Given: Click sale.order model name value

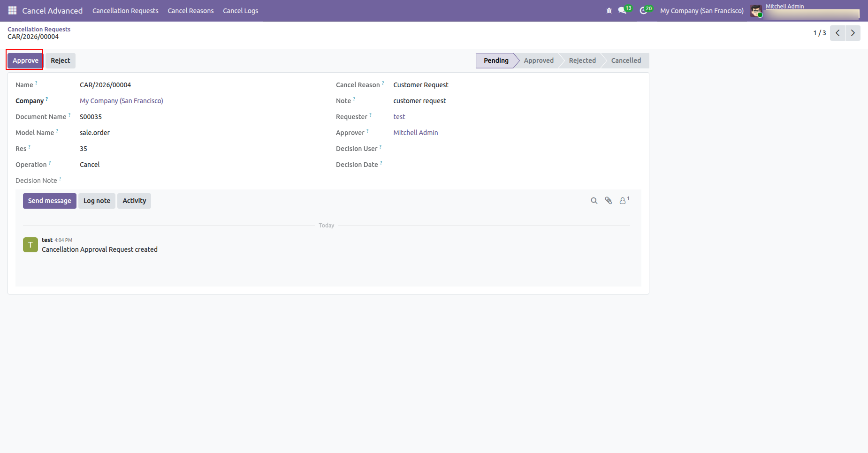Looking at the screenshot, I should tap(95, 133).
